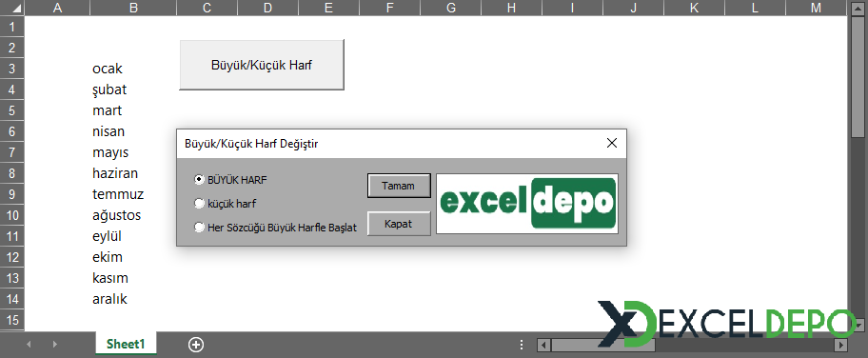Screen dimensions: 868x358
Task: Click next sheet navigation arrow
Action: (54, 345)
